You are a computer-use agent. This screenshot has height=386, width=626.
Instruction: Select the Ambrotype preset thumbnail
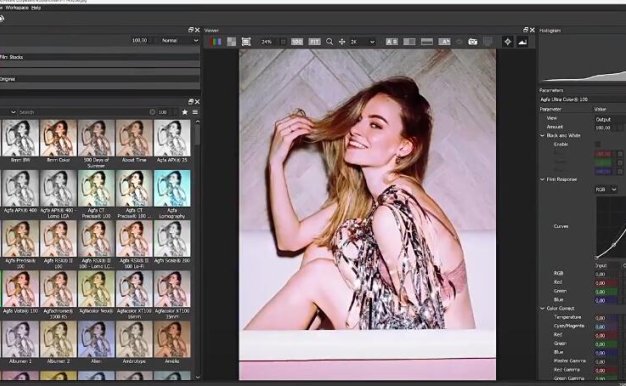134,339
